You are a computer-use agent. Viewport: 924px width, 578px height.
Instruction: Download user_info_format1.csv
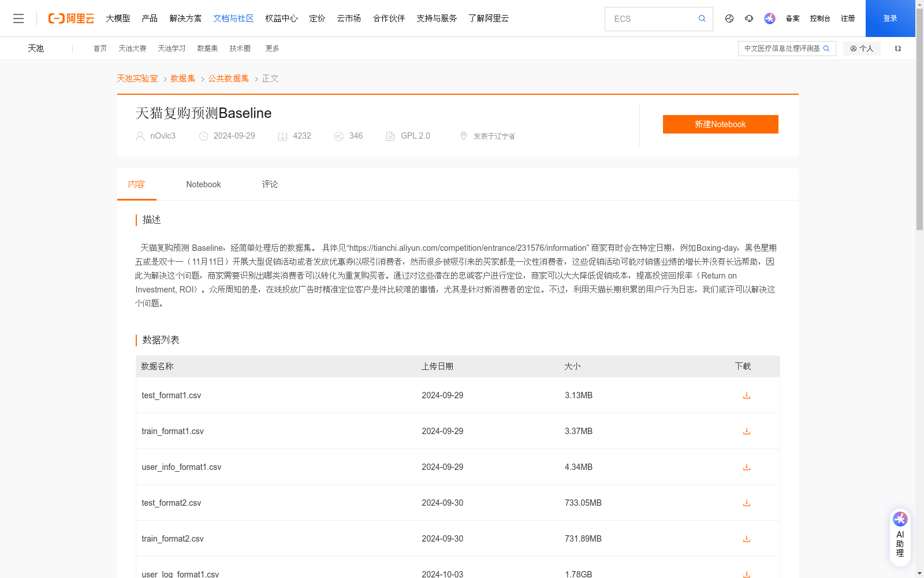[x=747, y=467]
